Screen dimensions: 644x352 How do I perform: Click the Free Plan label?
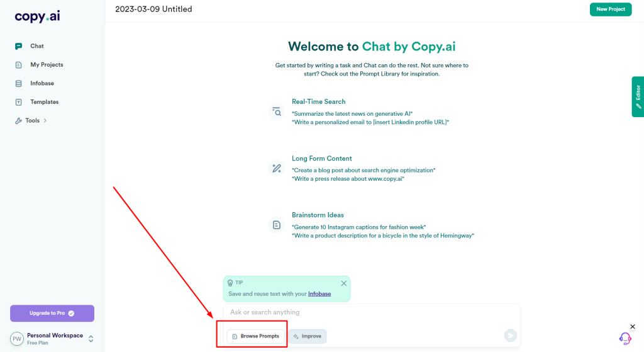[x=37, y=343]
